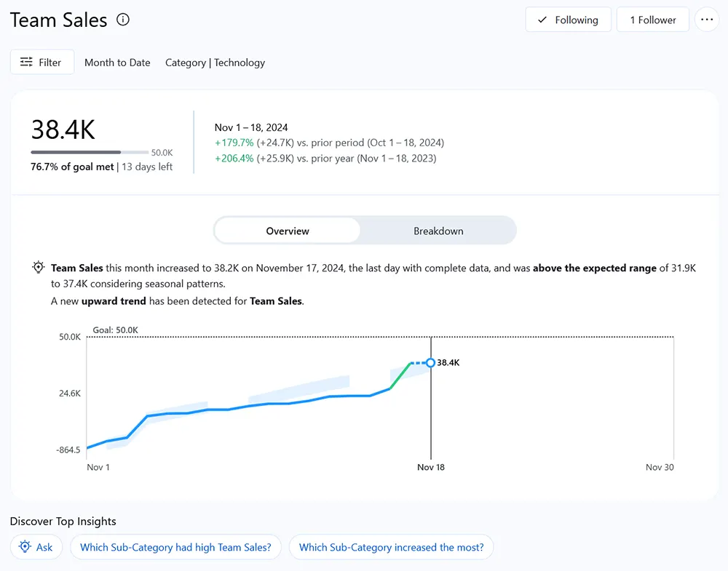Click the Discover Top Insights heading
728x571 pixels.
click(63, 521)
